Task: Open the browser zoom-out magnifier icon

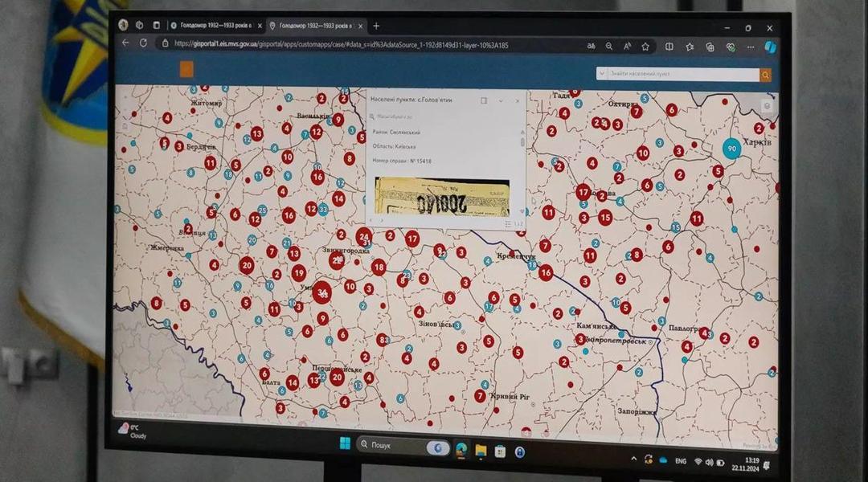Action: click(x=609, y=47)
